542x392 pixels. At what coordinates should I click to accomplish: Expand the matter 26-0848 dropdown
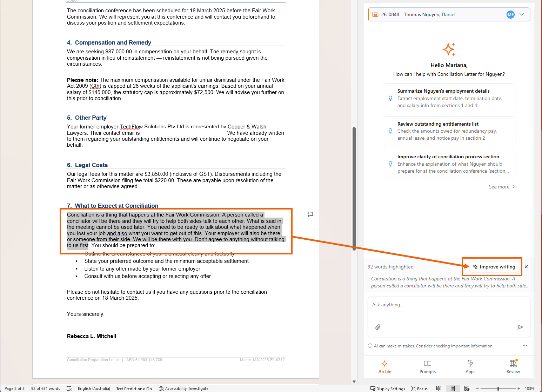click(x=522, y=14)
